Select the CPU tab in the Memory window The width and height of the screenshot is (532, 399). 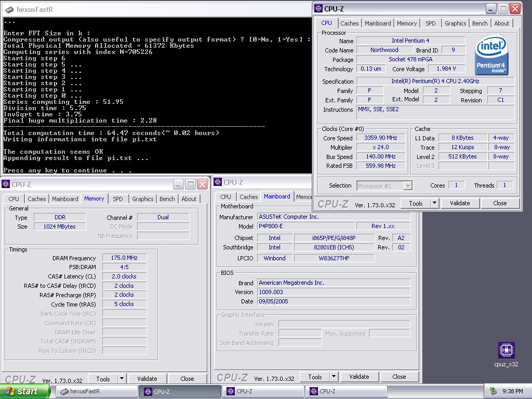point(14,199)
